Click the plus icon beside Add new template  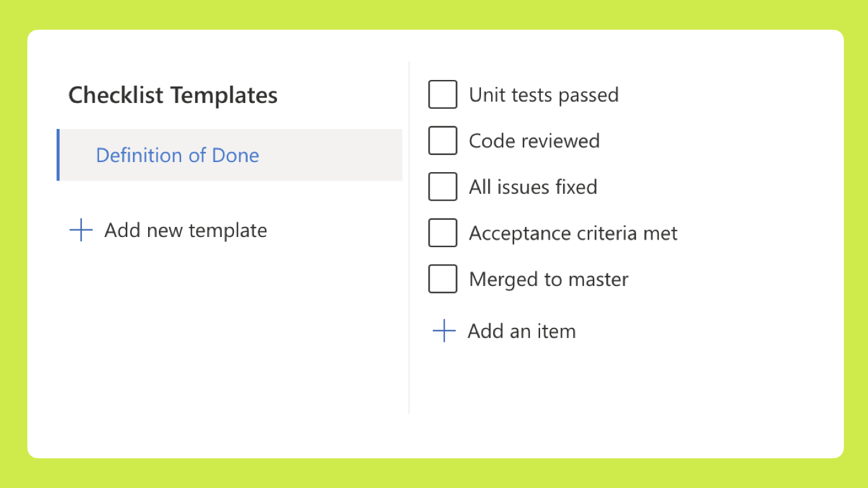click(80, 230)
